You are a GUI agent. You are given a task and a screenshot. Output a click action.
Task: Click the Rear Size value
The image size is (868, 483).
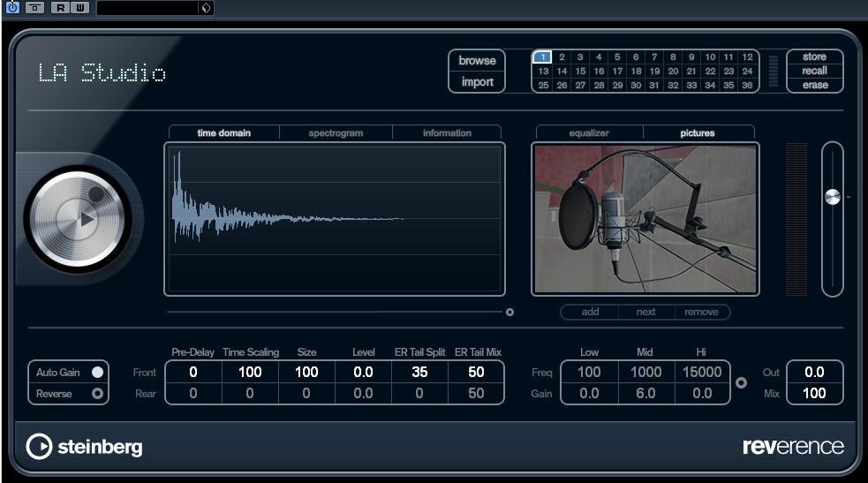[306, 393]
